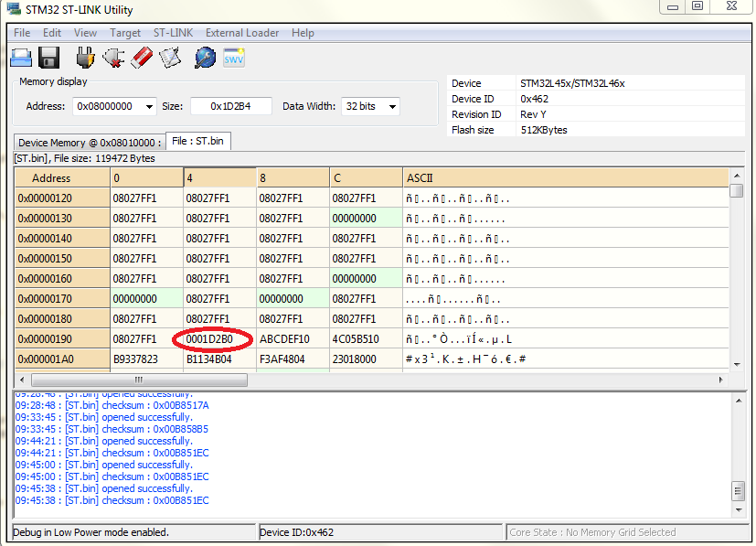Click the status text Debug in Low Power mode enabled

[91, 532]
